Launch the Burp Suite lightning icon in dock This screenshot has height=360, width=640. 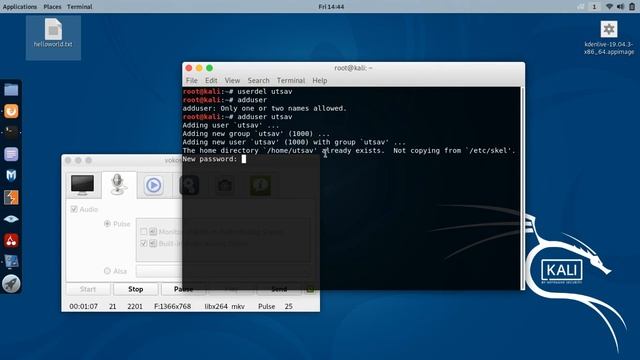pos(11,197)
